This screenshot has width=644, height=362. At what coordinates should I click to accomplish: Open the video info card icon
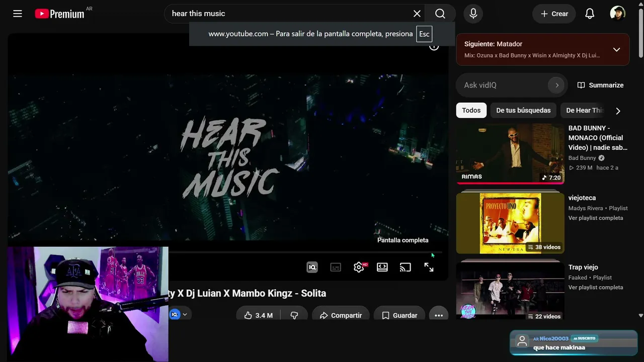[x=434, y=46]
